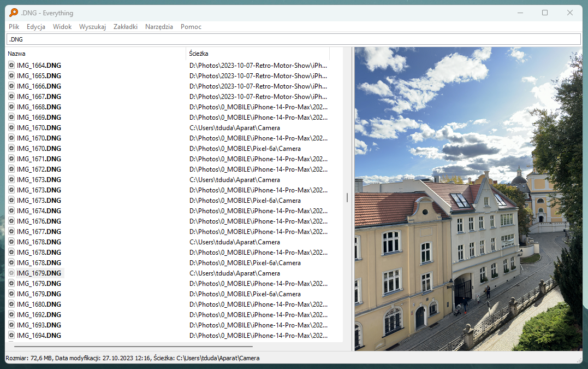Click the DNG file icon next to IMG_1664.DNG

[x=11, y=65]
